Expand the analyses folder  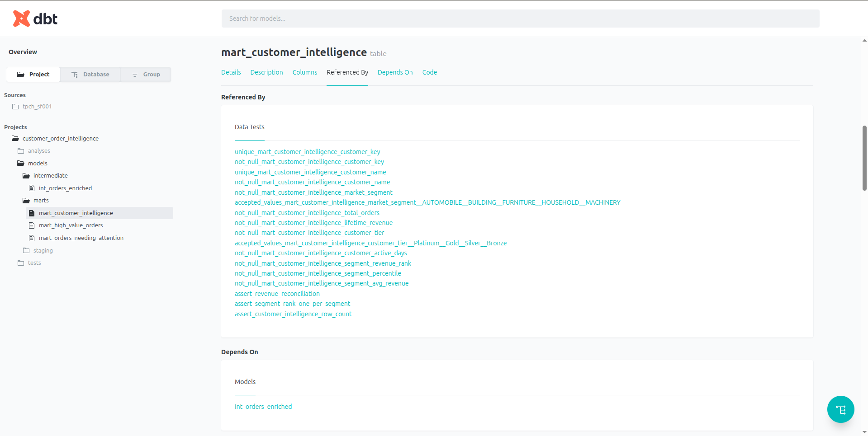39,151
